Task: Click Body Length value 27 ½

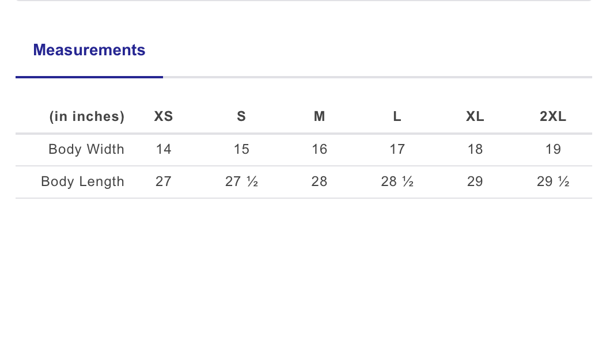Action: [241, 181]
